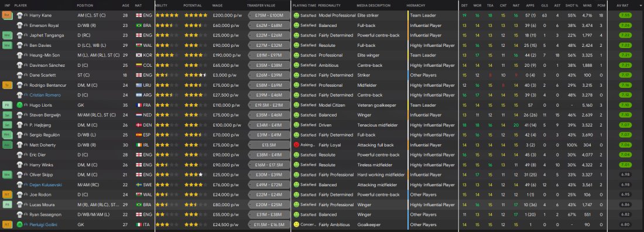Screen dimensions: 644x232
Task: Click the Set badge beside P. Højbjerg
Action: point(7,125)
